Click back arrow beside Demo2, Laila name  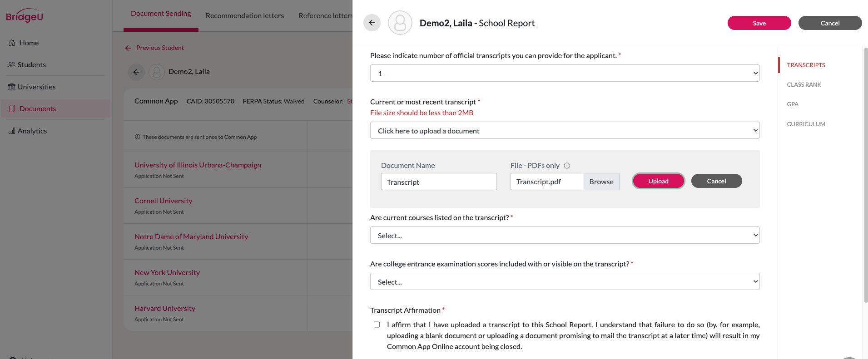pyautogui.click(x=136, y=72)
